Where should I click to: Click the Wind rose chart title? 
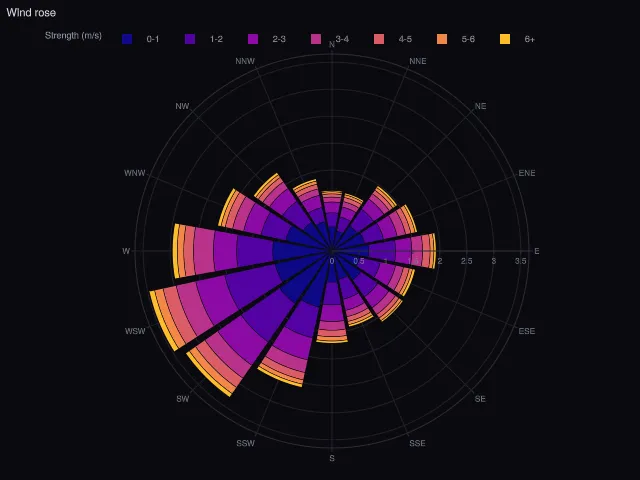(x=31, y=13)
